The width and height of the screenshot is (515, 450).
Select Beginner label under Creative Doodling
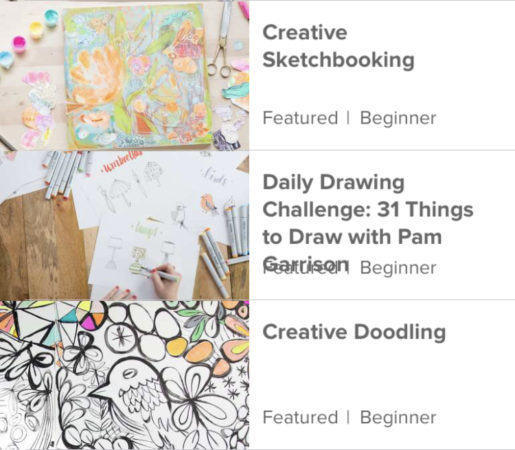click(x=398, y=418)
